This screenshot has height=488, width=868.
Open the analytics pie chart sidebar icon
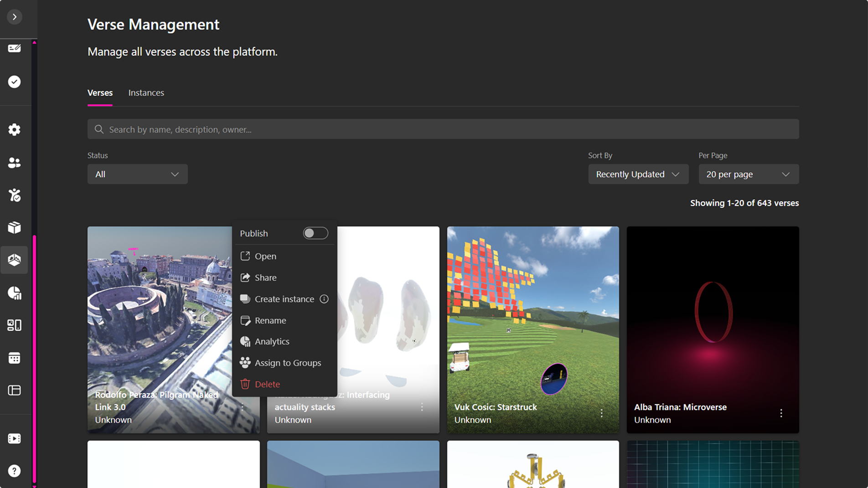15,293
